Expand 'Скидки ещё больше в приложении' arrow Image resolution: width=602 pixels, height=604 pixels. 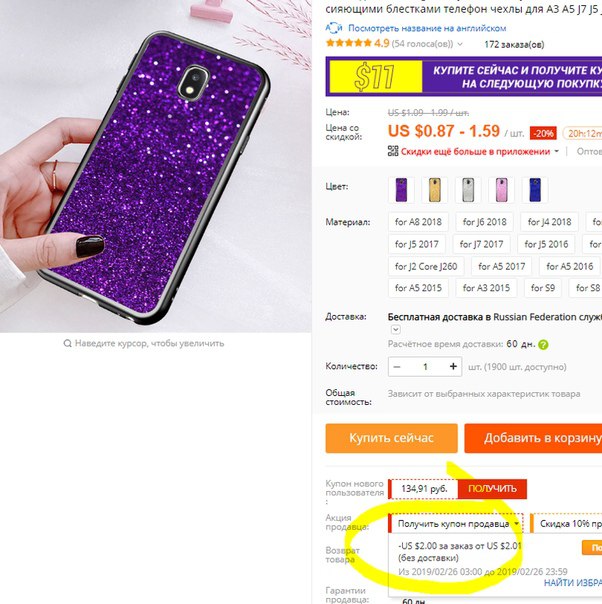pyautogui.click(x=557, y=151)
